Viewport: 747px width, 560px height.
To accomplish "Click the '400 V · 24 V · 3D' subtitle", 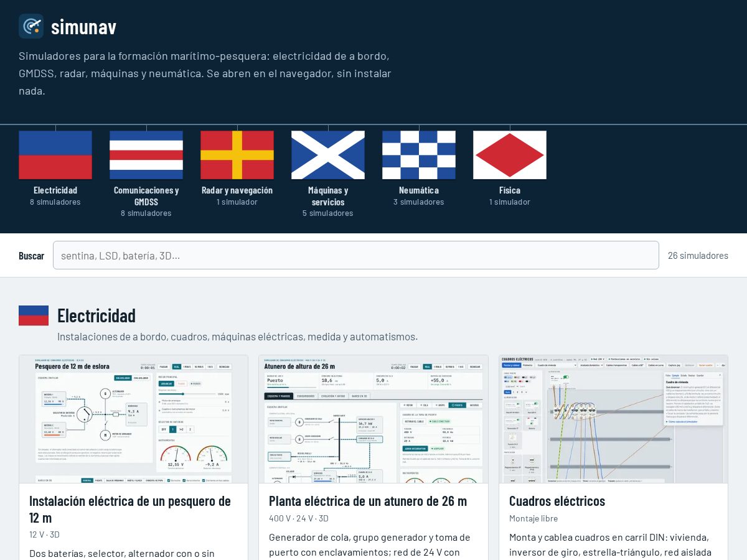I will click(x=299, y=518).
